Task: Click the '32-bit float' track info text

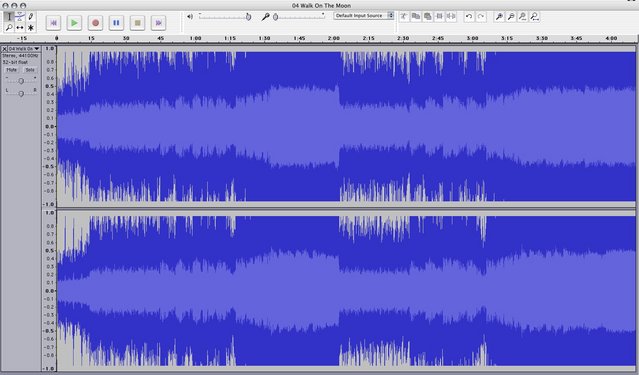Action: pyautogui.click(x=15, y=62)
